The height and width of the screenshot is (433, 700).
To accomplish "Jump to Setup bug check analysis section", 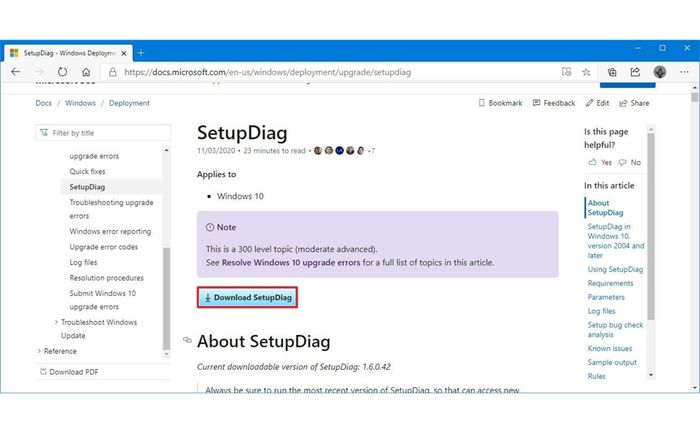I will pos(615,329).
